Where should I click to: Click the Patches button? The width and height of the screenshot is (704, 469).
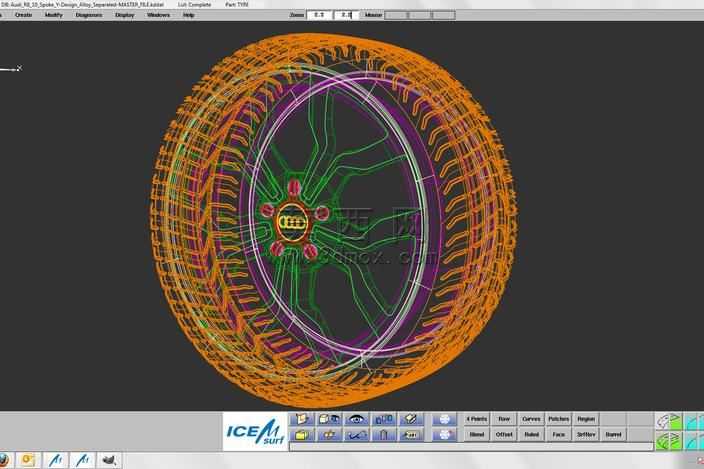559,419
